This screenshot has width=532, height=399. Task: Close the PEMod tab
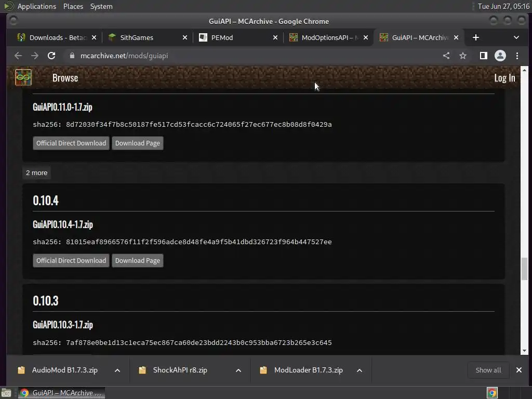pyautogui.click(x=275, y=37)
